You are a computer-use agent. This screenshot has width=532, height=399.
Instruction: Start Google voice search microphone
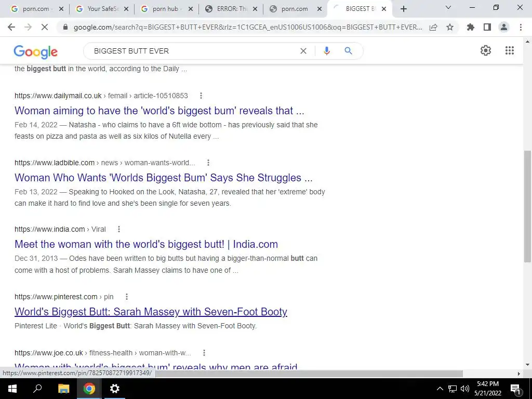pos(327,51)
